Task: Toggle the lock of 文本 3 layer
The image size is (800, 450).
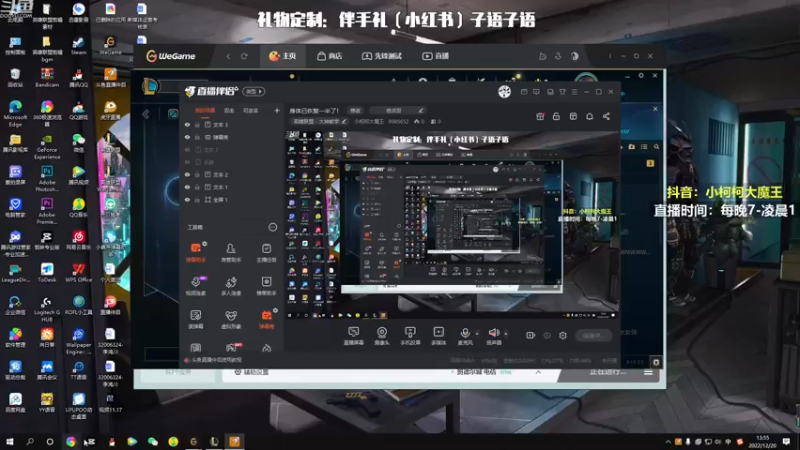Action: [x=197, y=124]
